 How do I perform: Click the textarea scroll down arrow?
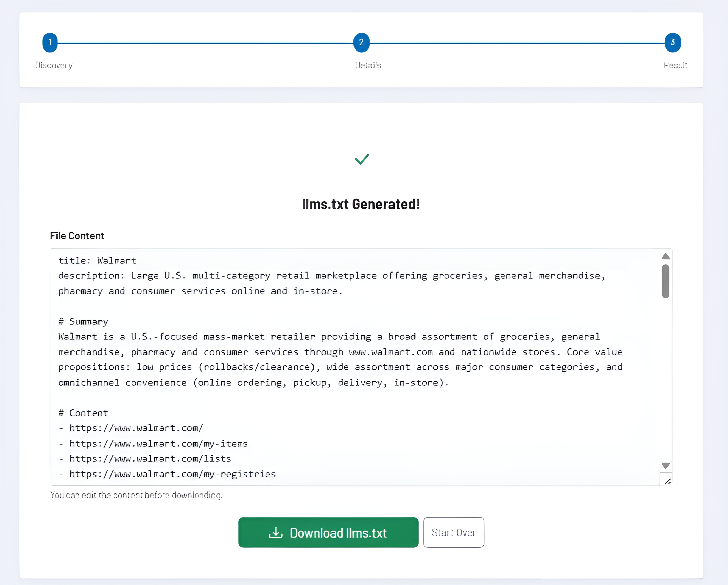click(665, 465)
